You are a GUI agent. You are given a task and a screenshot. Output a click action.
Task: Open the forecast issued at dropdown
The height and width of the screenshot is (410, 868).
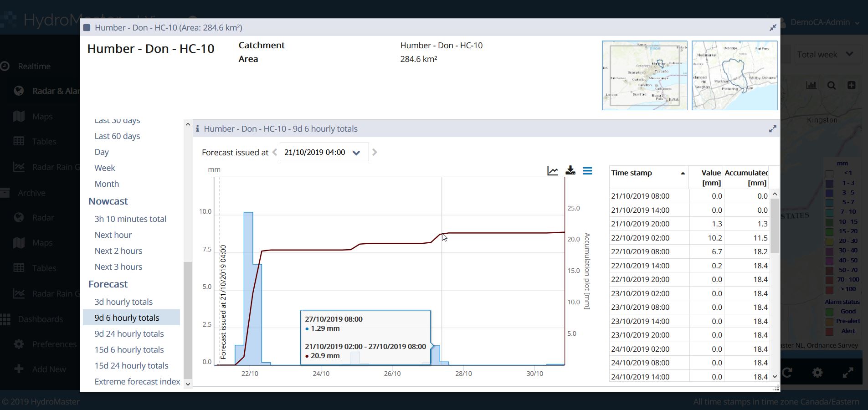324,153
